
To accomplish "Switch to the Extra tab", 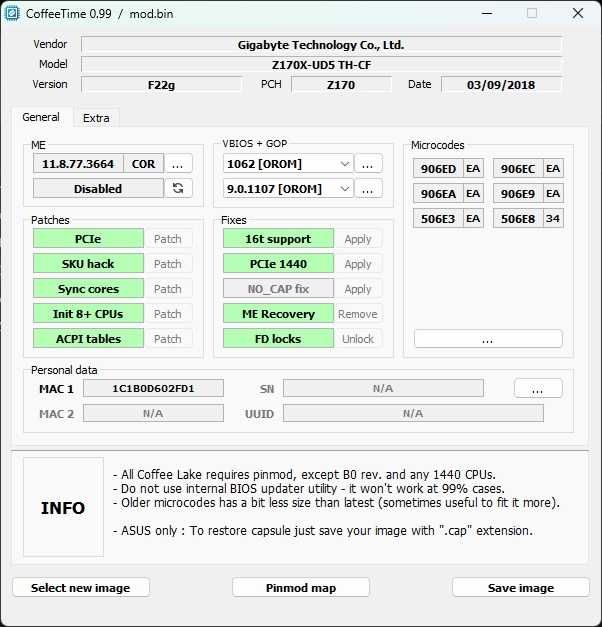I will click(x=96, y=118).
